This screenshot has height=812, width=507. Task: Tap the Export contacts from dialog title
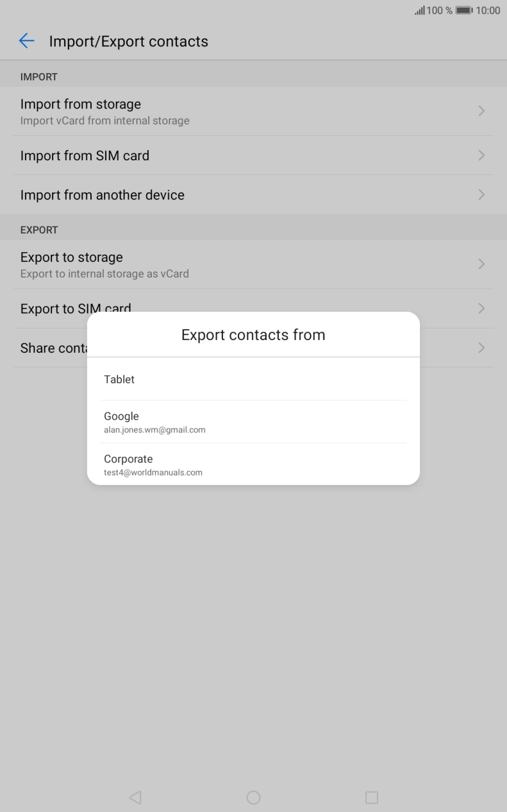253,335
